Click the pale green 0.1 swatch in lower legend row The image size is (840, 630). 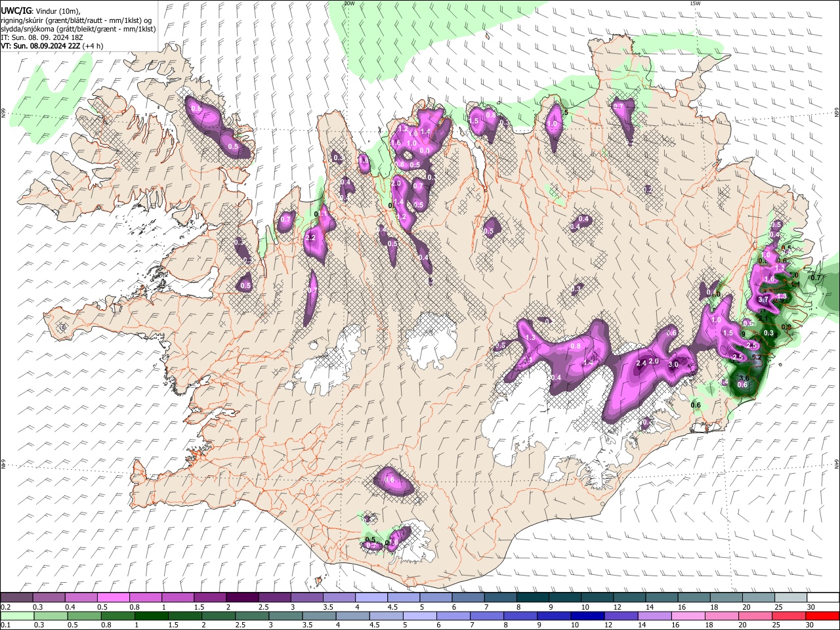click(x=16, y=616)
